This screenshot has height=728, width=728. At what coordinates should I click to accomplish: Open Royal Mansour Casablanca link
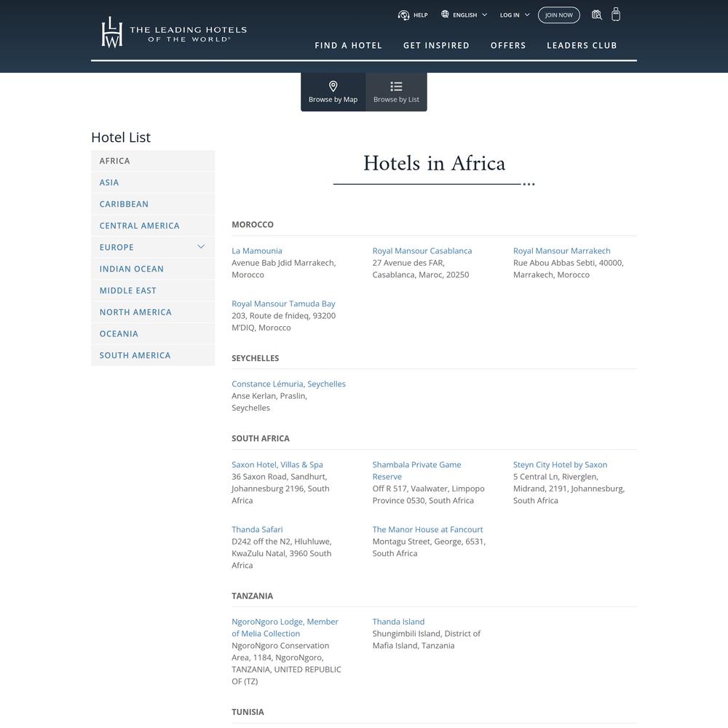click(422, 250)
